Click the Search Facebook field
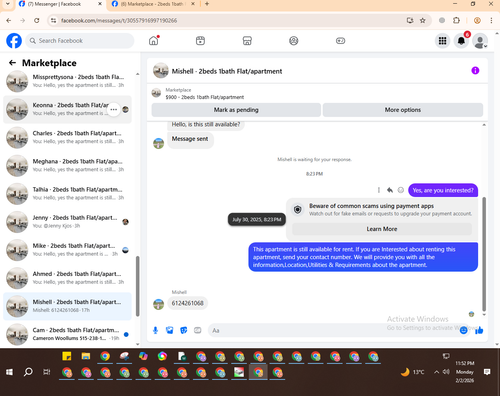Screen dimensions: 500x396 pyautogui.click(x=80, y=41)
